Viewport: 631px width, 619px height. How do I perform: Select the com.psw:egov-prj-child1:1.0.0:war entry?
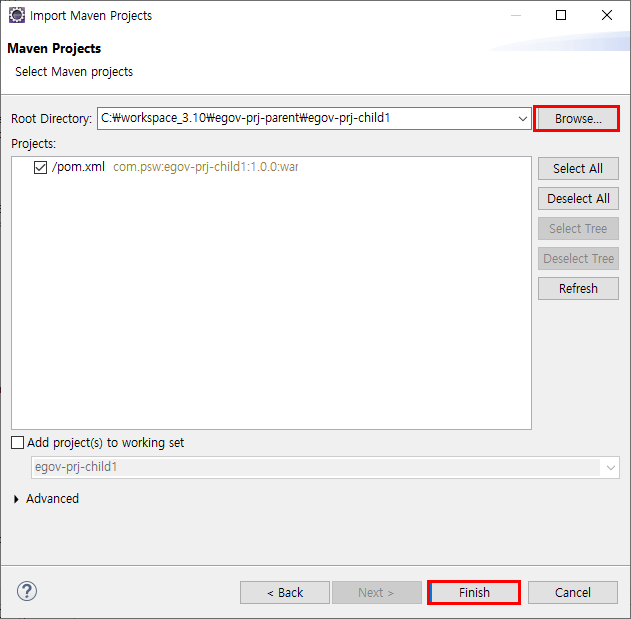(206, 167)
